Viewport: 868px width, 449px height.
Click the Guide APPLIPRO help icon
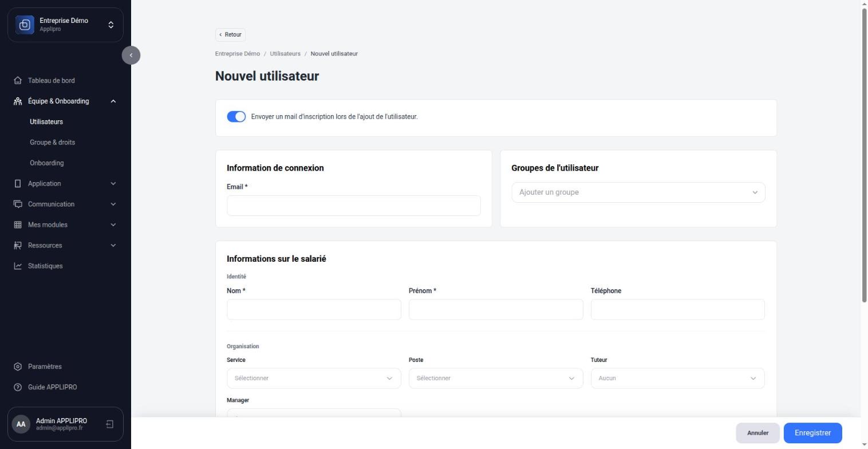click(x=18, y=388)
